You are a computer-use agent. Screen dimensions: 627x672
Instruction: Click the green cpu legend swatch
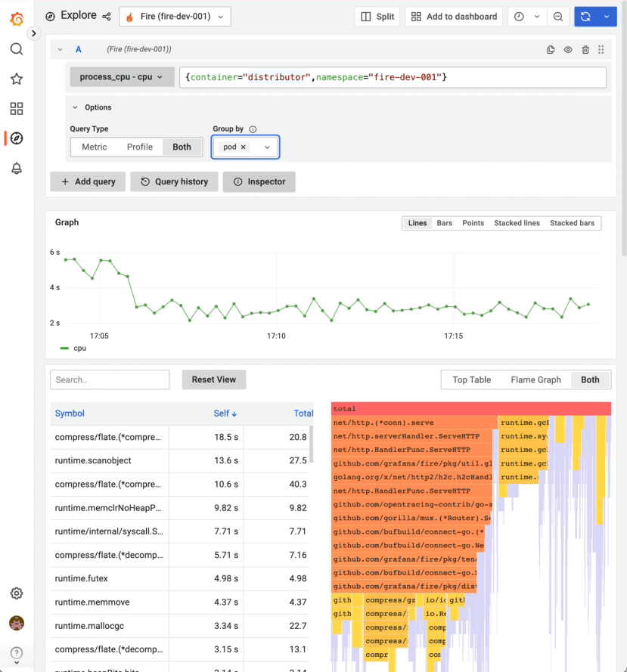click(x=65, y=348)
